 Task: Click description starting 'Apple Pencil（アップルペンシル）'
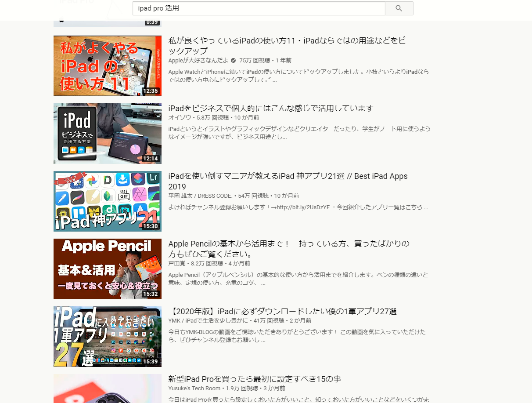298,279
